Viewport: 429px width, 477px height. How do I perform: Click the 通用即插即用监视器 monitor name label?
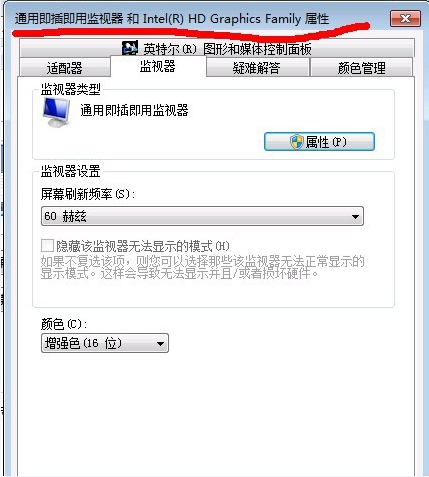click(134, 110)
